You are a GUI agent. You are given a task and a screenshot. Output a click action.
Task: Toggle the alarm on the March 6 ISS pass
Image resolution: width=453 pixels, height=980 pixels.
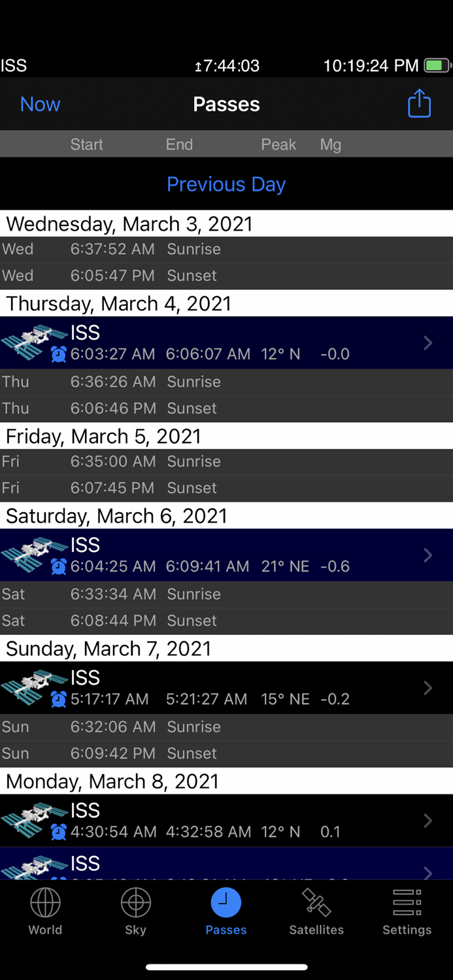pos(58,567)
